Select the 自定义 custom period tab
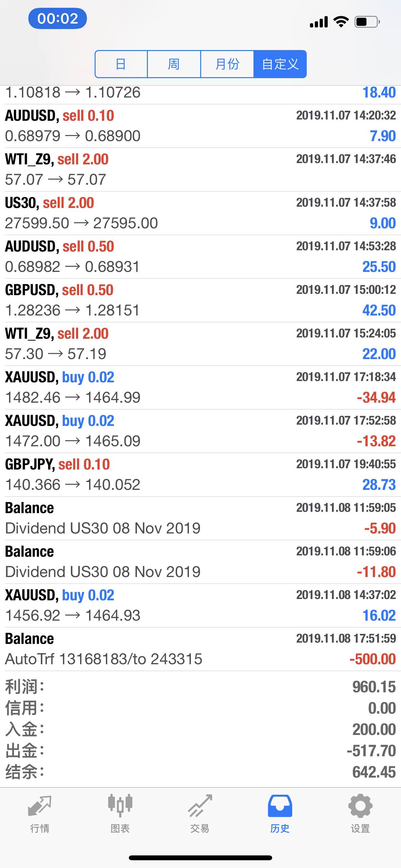 pyautogui.click(x=280, y=64)
